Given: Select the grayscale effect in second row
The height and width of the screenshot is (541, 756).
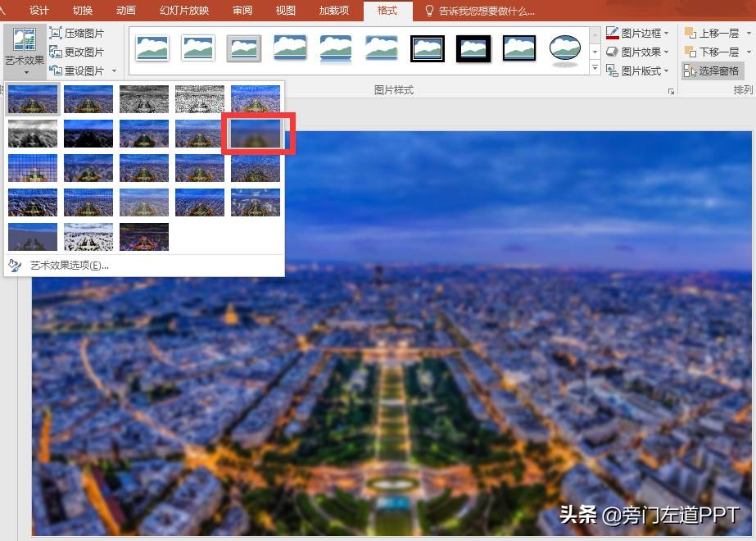Looking at the screenshot, I should [x=32, y=134].
